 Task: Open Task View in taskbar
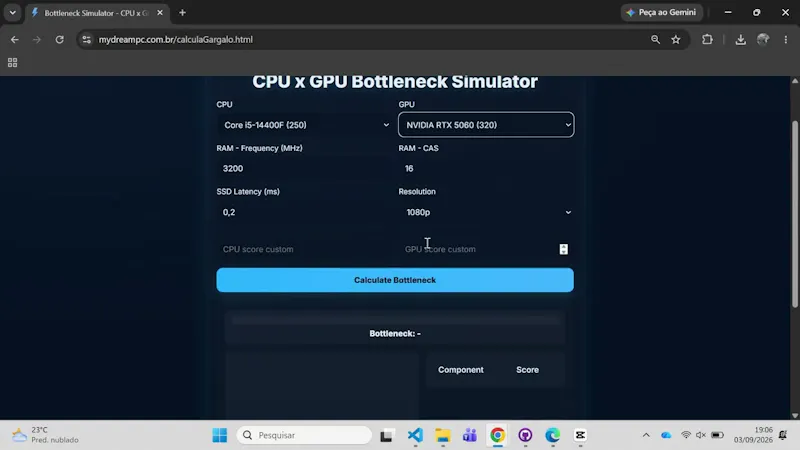point(387,435)
